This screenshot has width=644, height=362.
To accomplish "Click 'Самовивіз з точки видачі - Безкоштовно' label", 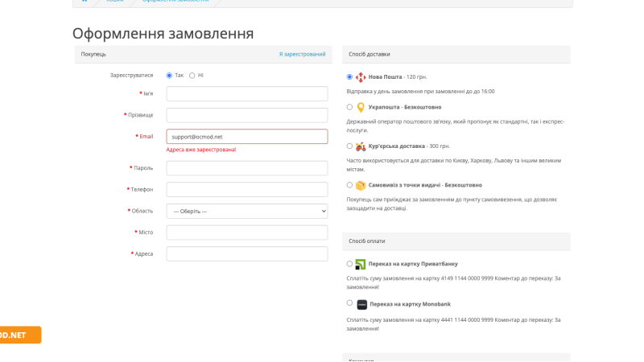I will pos(425,185).
